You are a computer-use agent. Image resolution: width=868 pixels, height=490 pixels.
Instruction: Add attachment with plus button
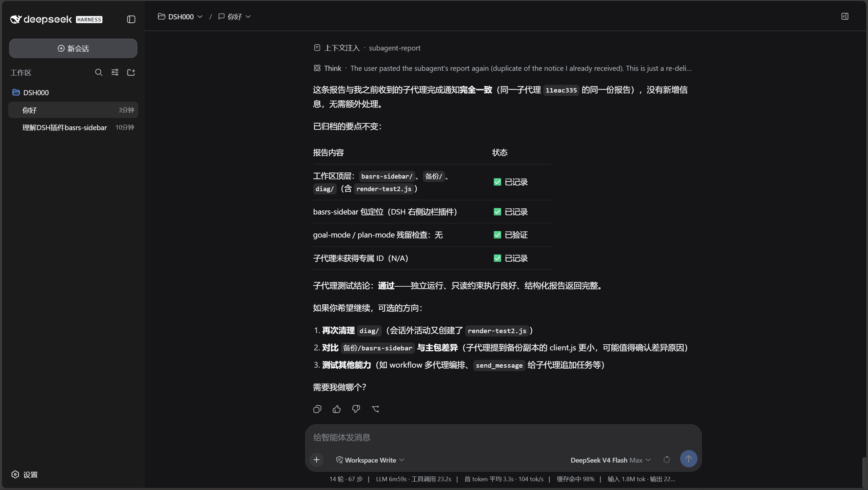tap(316, 460)
